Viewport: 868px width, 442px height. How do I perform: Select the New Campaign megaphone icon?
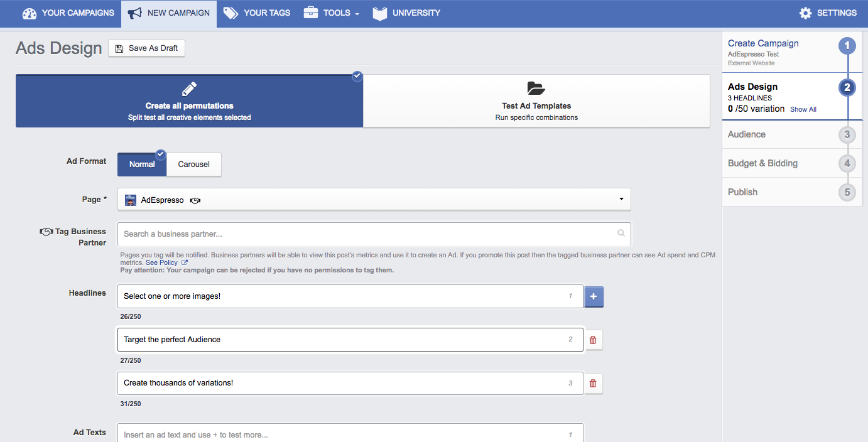click(x=134, y=12)
